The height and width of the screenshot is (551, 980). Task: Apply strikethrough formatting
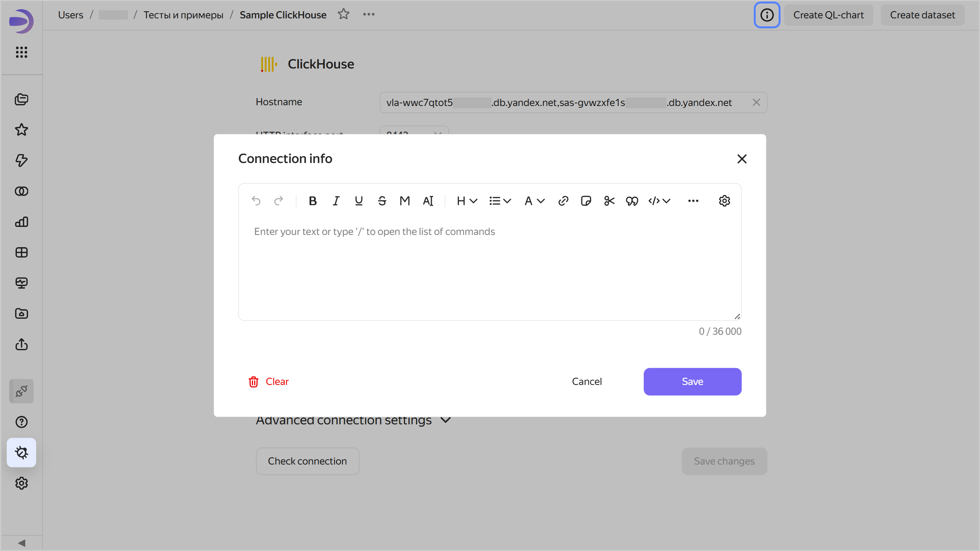click(382, 201)
